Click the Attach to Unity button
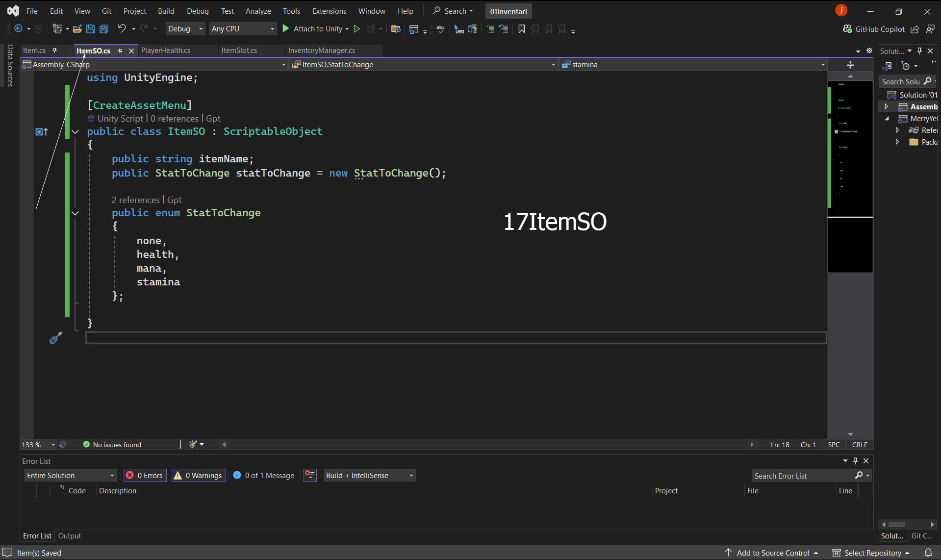The image size is (941, 560). point(315,29)
